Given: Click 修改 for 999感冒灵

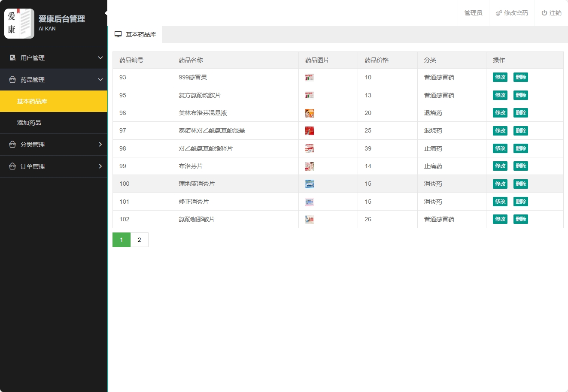Looking at the screenshot, I should tap(500, 77).
